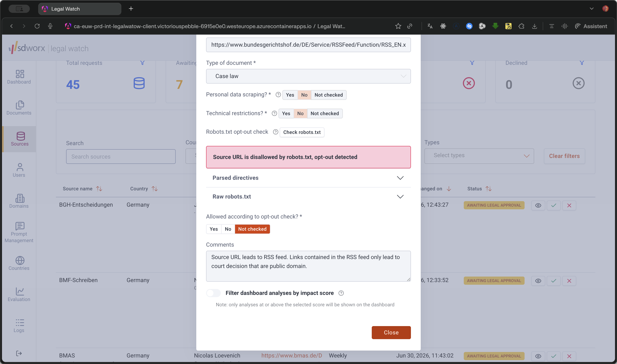
Task: Open the browser extensions puzzle icon
Action: point(521,26)
